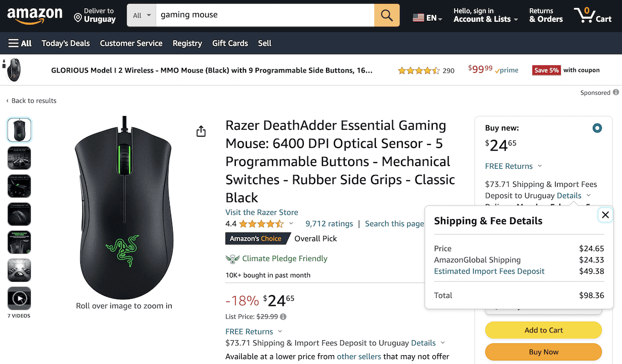Click the share icon beside product image
Image resolution: width=622 pixels, height=364 pixels.
pyautogui.click(x=201, y=132)
